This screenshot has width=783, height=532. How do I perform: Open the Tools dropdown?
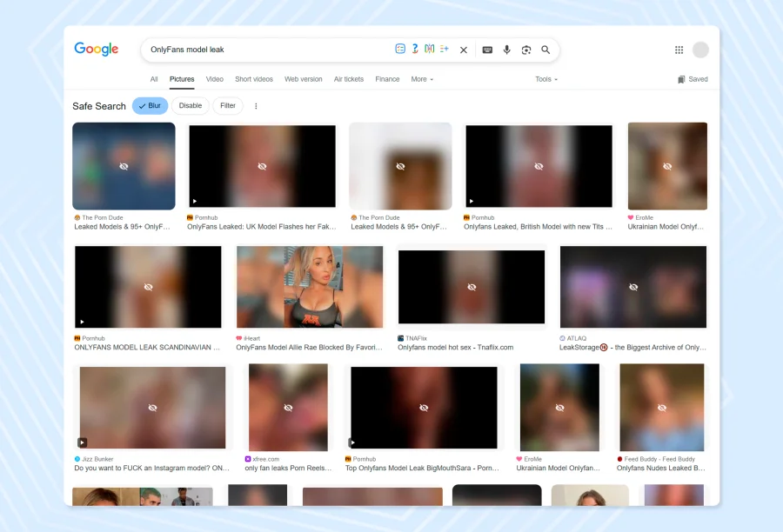[546, 79]
